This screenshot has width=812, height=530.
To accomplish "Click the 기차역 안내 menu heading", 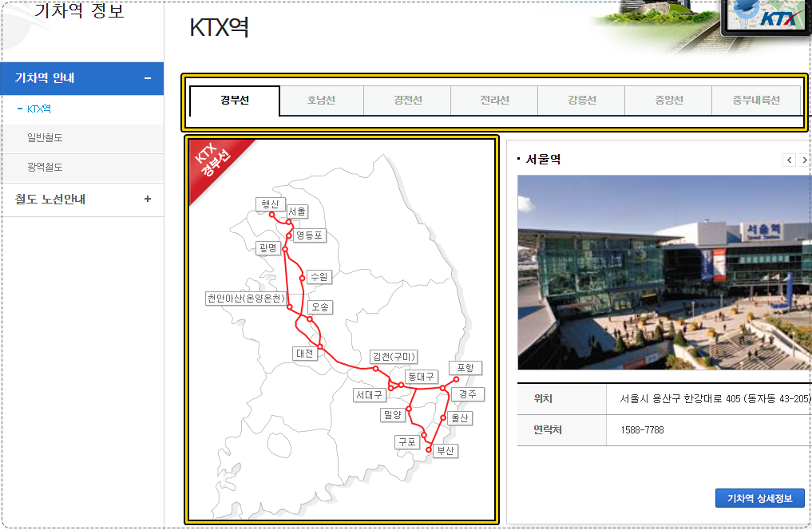I will [45, 77].
